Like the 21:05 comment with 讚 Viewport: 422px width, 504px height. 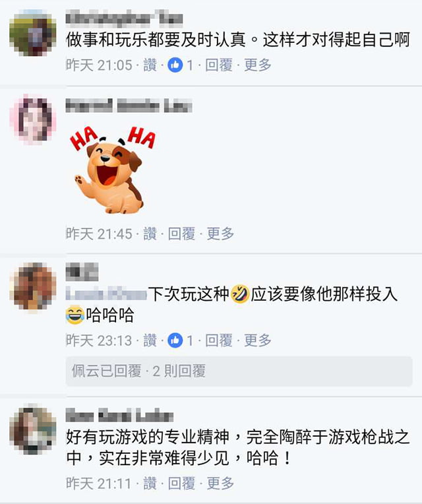coord(150,65)
